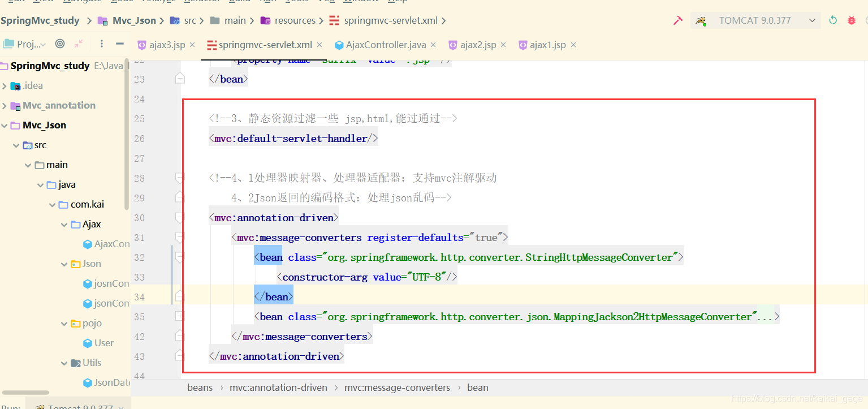Hide the Project panel with minus icon
868x409 pixels.
pos(120,44)
